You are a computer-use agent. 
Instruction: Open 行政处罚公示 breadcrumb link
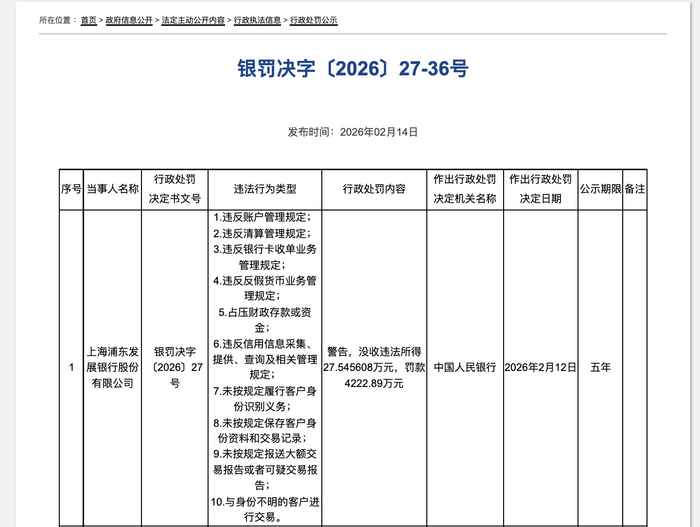(313, 20)
